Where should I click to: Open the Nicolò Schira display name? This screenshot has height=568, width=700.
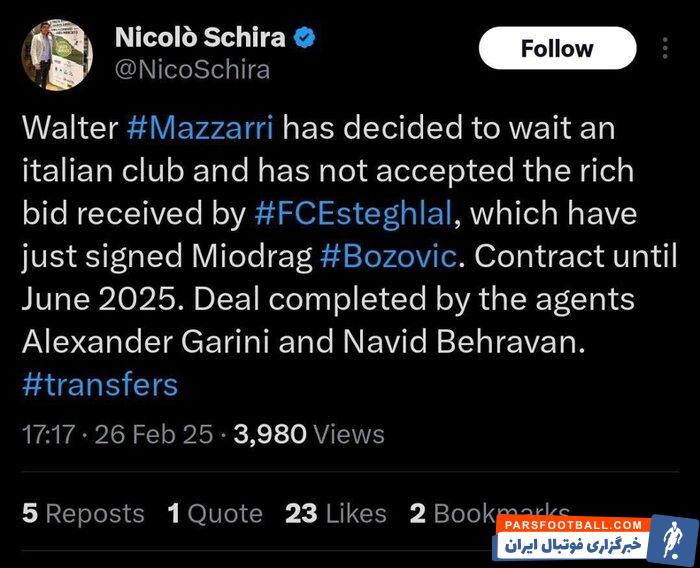click(200, 38)
